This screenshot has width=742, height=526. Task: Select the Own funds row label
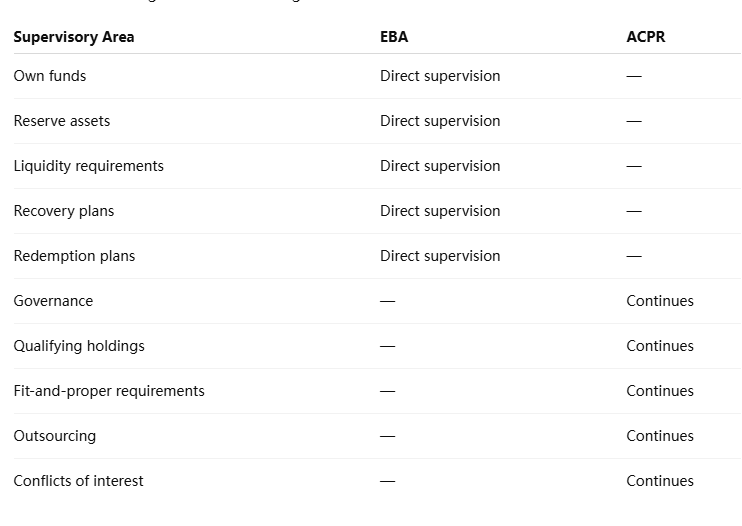pos(50,76)
